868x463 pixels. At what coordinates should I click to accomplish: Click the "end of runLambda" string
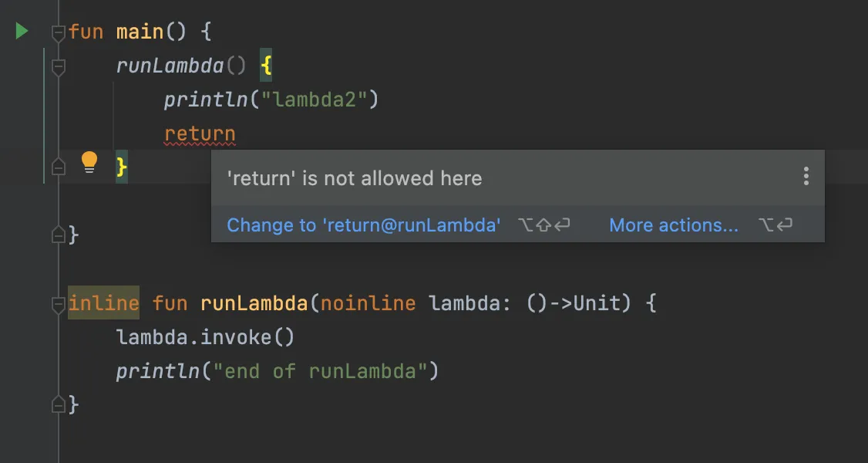[319, 371]
